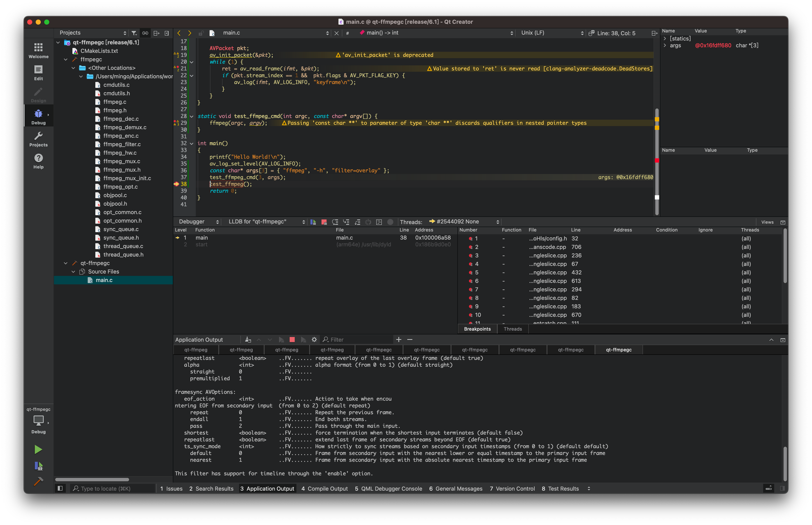Viewport: 812px width, 525px height.
Task: Switch to the Threads tab in debugger panel
Action: point(513,329)
